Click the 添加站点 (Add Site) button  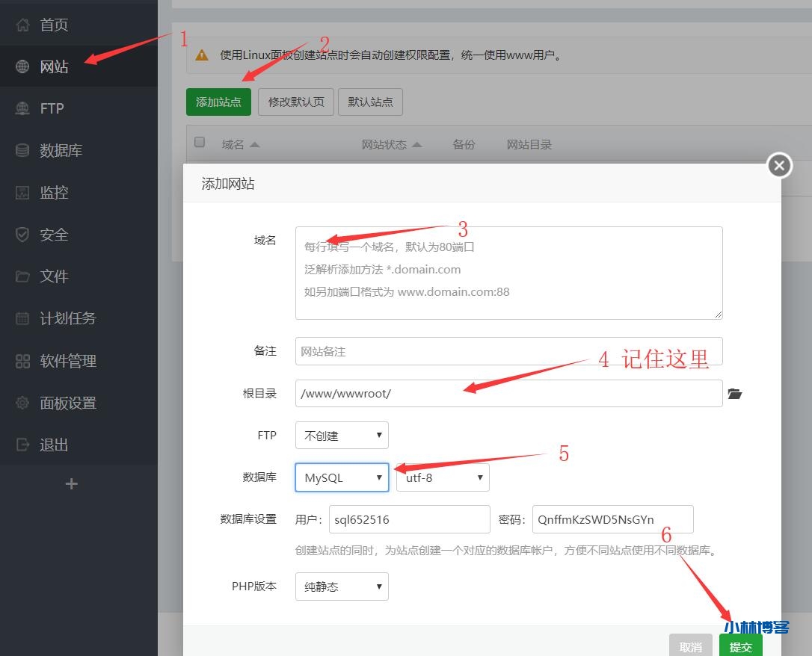tap(218, 102)
